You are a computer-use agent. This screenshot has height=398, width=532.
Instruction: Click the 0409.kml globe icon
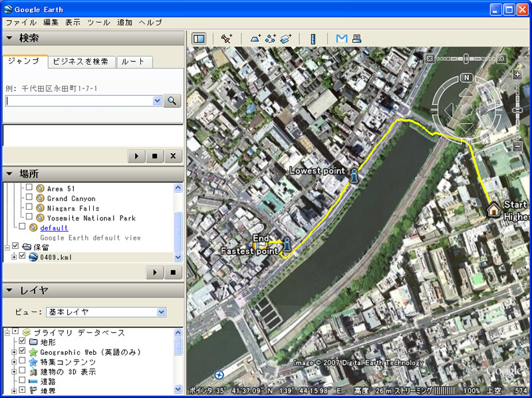click(x=33, y=257)
